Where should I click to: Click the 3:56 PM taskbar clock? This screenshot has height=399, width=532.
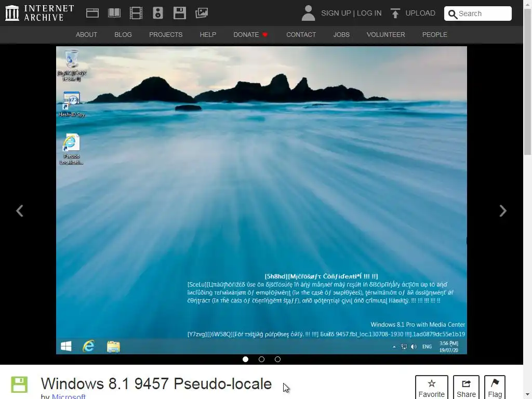448,347
